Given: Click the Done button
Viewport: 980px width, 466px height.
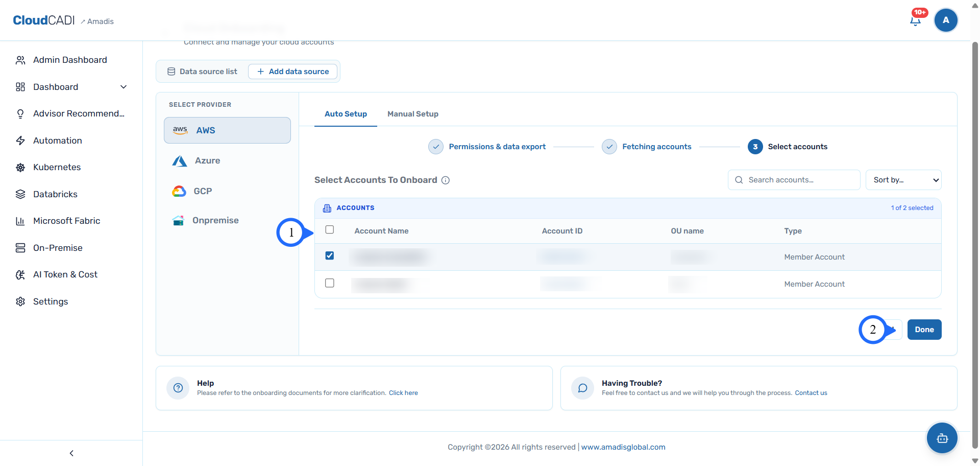Looking at the screenshot, I should click(x=924, y=330).
